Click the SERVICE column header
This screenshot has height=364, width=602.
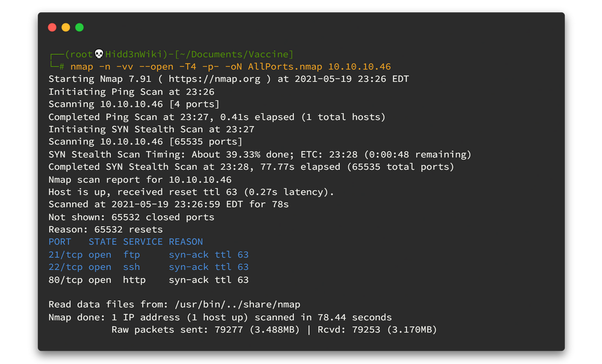143,242
